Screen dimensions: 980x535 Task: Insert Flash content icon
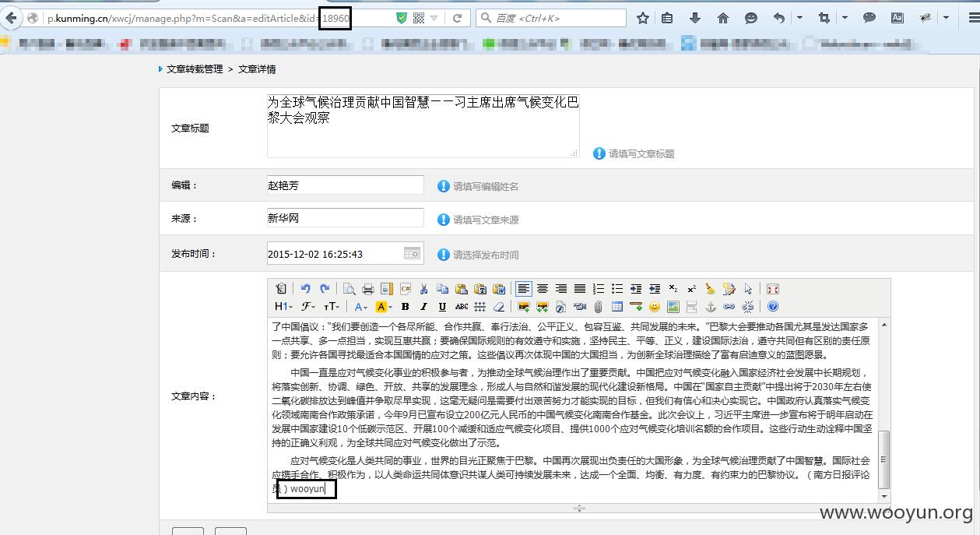coord(561,307)
